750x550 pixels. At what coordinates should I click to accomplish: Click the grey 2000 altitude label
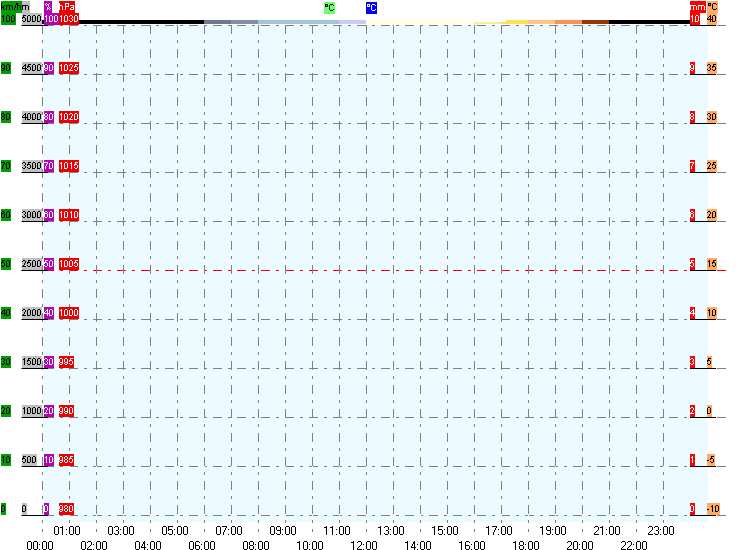point(32,313)
